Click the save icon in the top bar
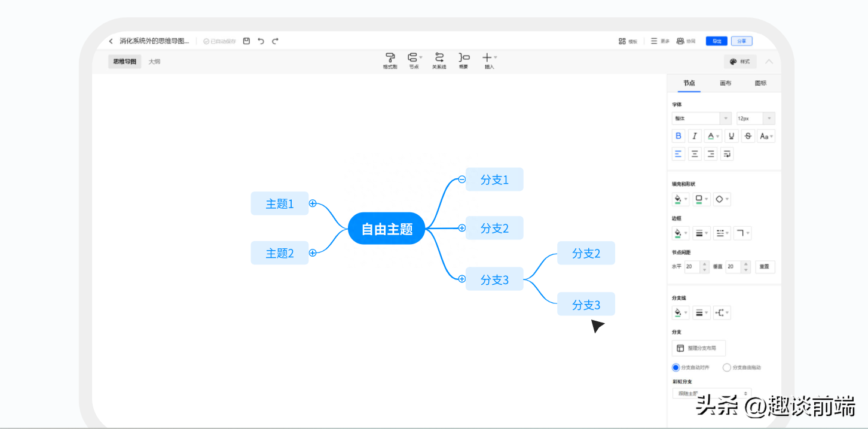Screen dimensions: 868x429 pyautogui.click(x=246, y=41)
